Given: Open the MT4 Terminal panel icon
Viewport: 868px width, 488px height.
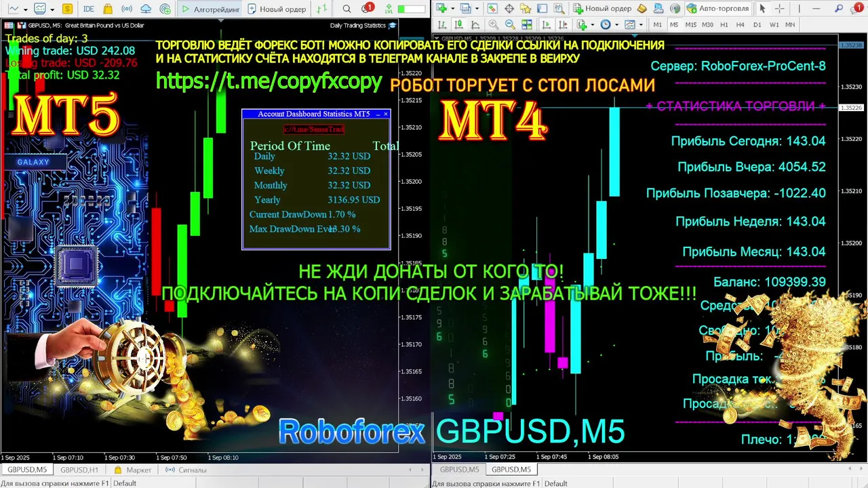Looking at the screenshot, I should (x=542, y=9).
